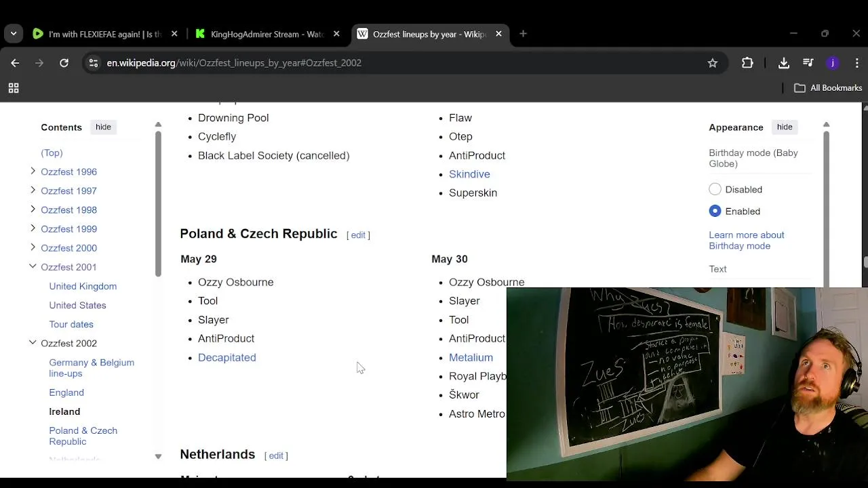The height and width of the screenshot is (488, 868).
Task: Click the May 29 heading
Action: (x=199, y=259)
